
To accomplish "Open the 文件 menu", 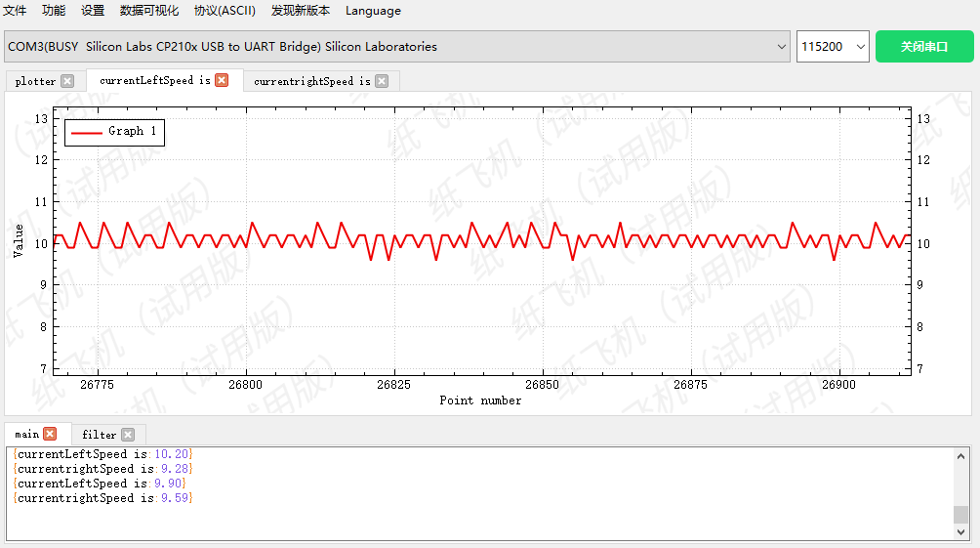I will pos(15,11).
